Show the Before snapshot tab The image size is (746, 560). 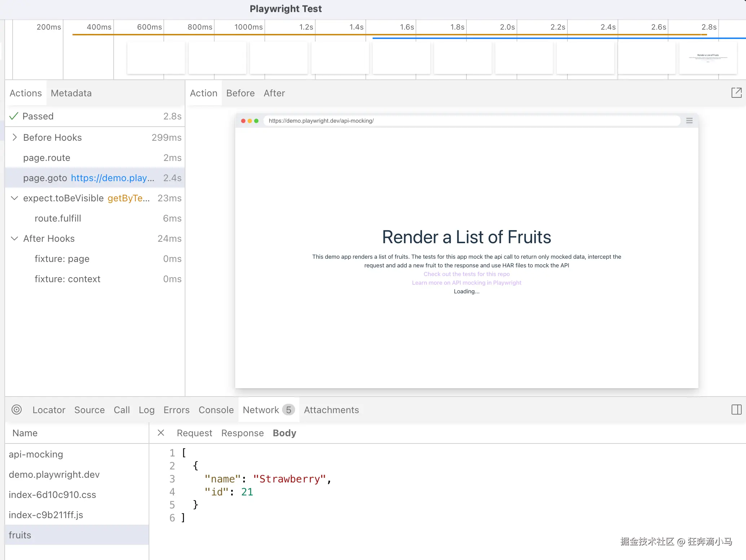(240, 93)
